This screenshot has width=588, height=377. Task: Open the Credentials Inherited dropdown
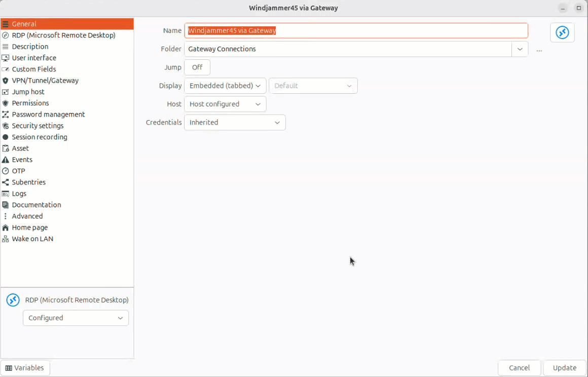tap(235, 123)
